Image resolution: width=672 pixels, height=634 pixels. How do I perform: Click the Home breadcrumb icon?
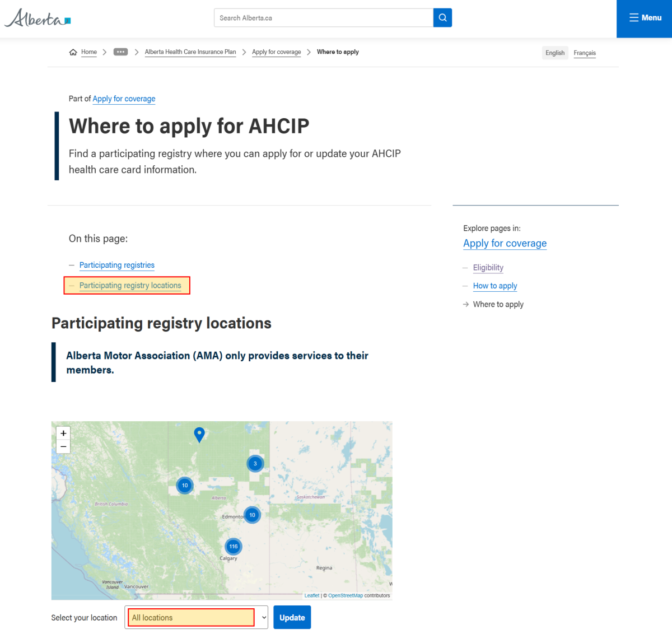(73, 52)
